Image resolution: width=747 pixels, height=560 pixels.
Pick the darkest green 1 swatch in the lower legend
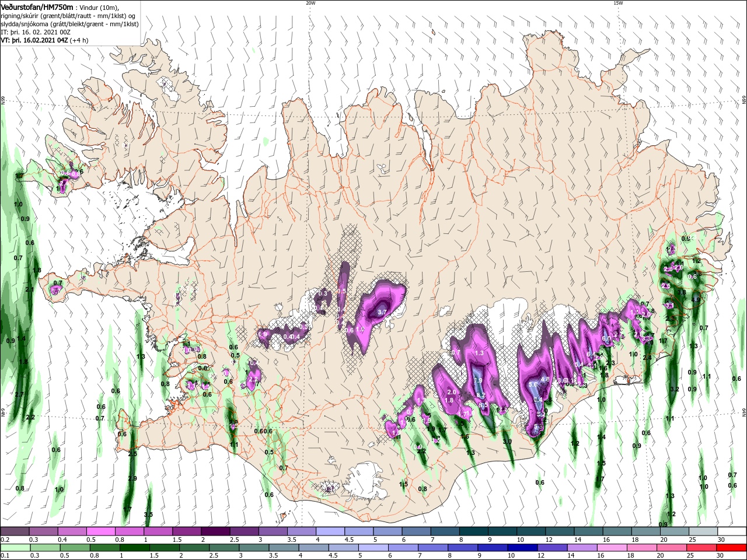(x=134, y=548)
